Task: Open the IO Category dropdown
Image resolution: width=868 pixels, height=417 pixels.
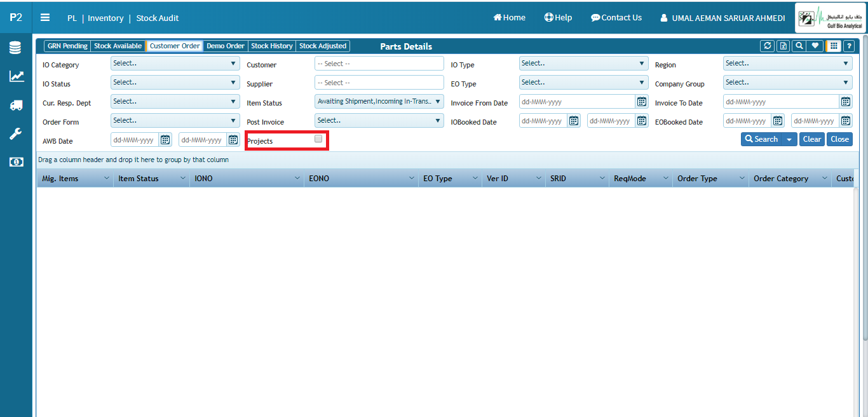Action: [x=175, y=64]
